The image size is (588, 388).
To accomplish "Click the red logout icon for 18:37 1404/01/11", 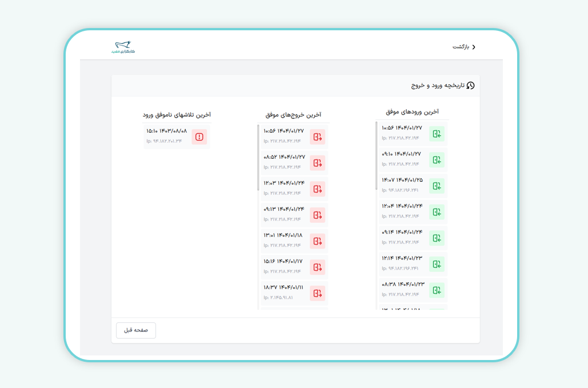I will pyautogui.click(x=318, y=293).
